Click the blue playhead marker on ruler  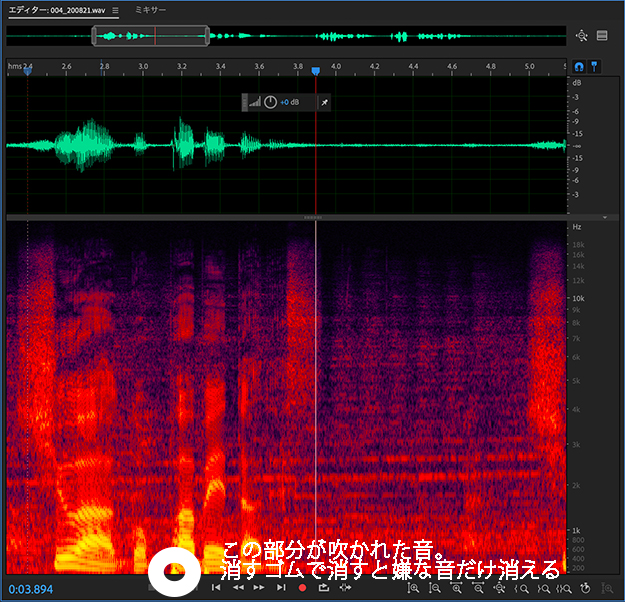point(316,72)
